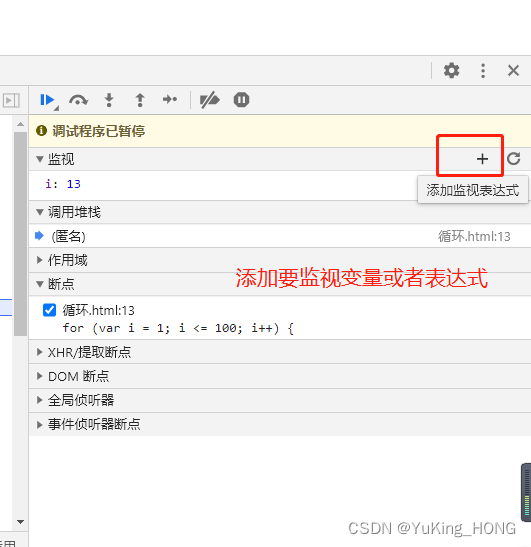Add a watch expression with plus
Image resolution: width=531 pixels, height=547 pixels.
tap(482, 159)
